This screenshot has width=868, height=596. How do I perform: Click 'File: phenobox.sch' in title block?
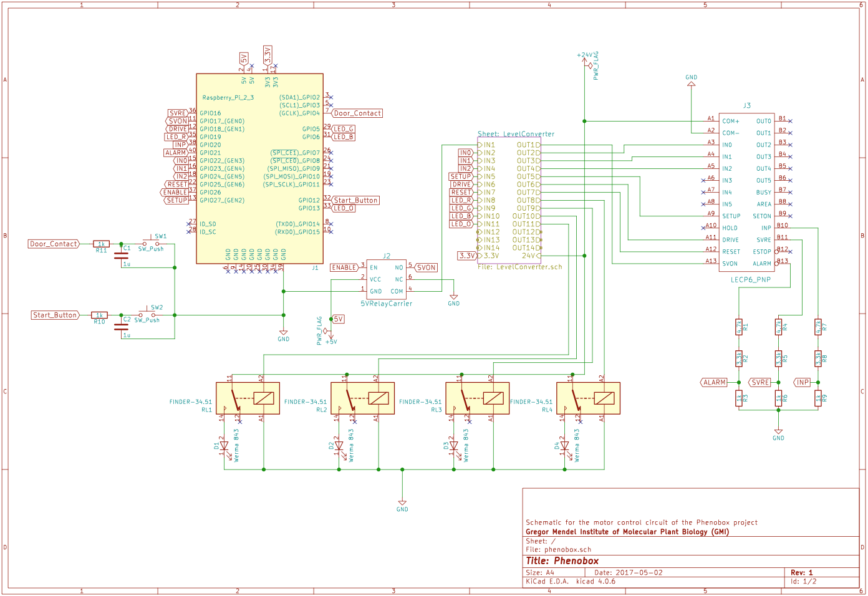558,550
